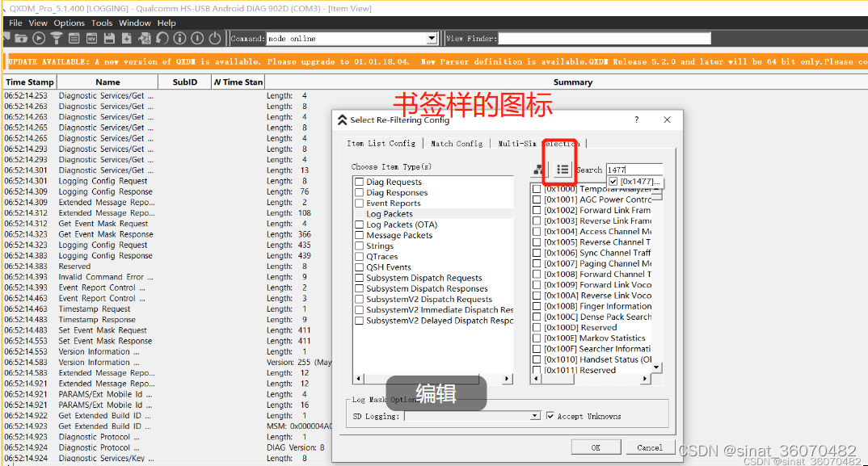Image resolution: width=868 pixels, height=466 pixels.
Task: Uncheck the [0x1477] search result
Action: [613, 182]
